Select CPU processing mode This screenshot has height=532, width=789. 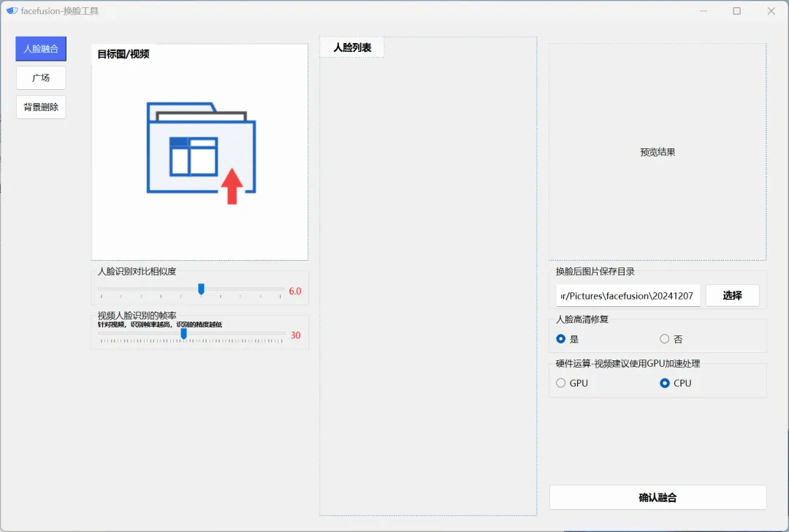[x=664, y=383]
